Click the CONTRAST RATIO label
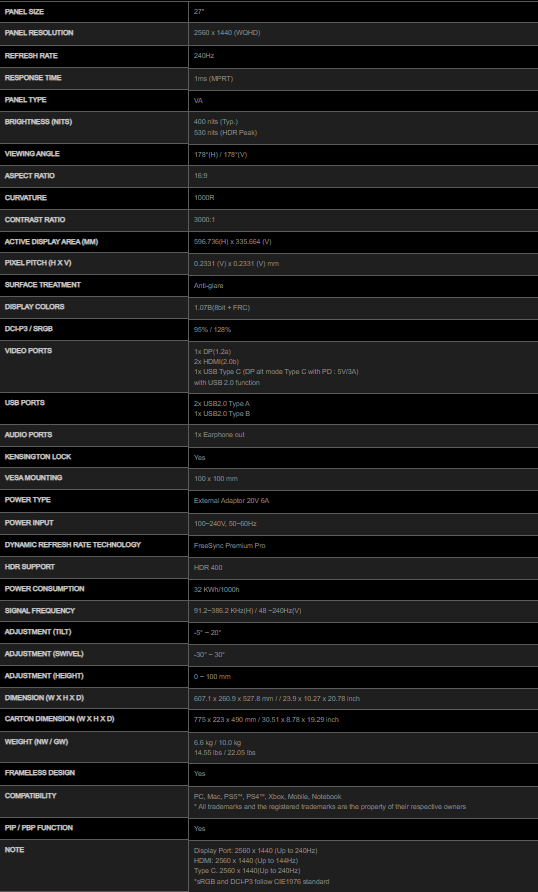The image size is (538, 892). pos(35,220)
